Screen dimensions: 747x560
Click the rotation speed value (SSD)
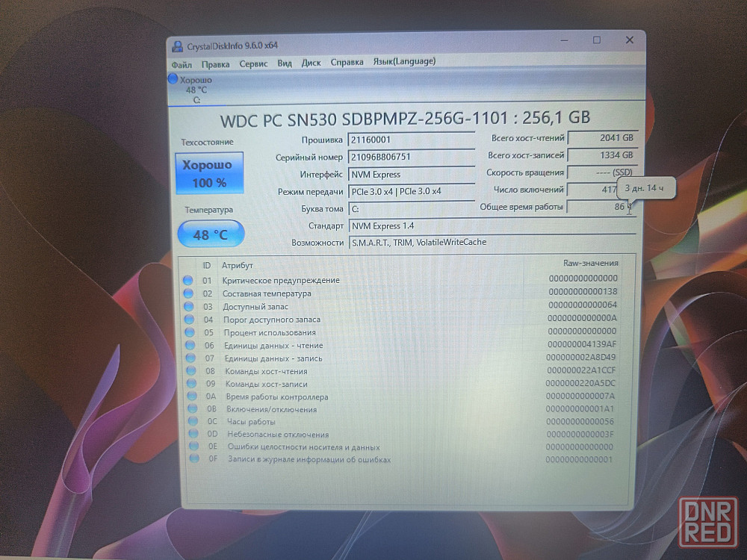[602, 172]
